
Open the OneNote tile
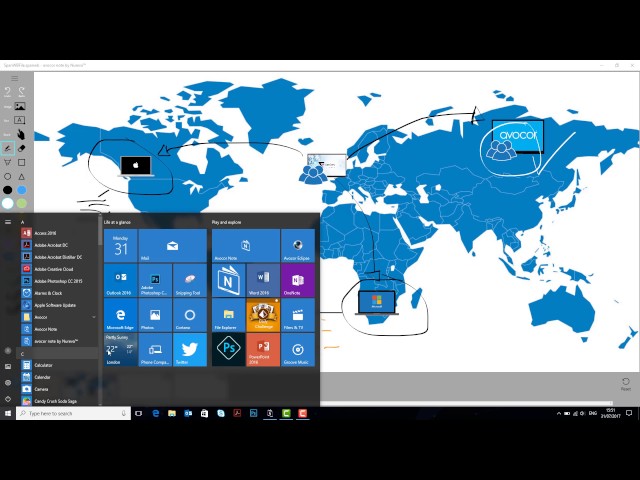(x=298, y=280)
